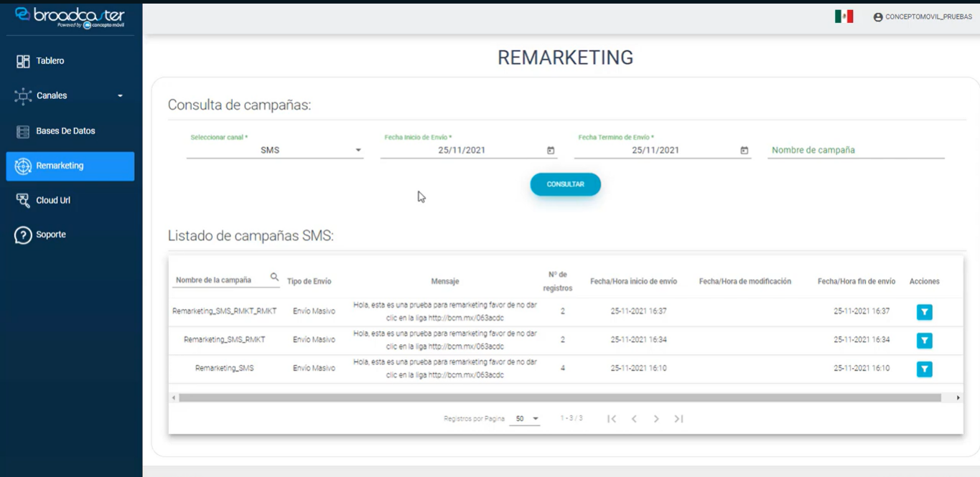Click the Tablero dashboard icon
This screenshot has height=477, width=980.
click(x=23, y=61)
